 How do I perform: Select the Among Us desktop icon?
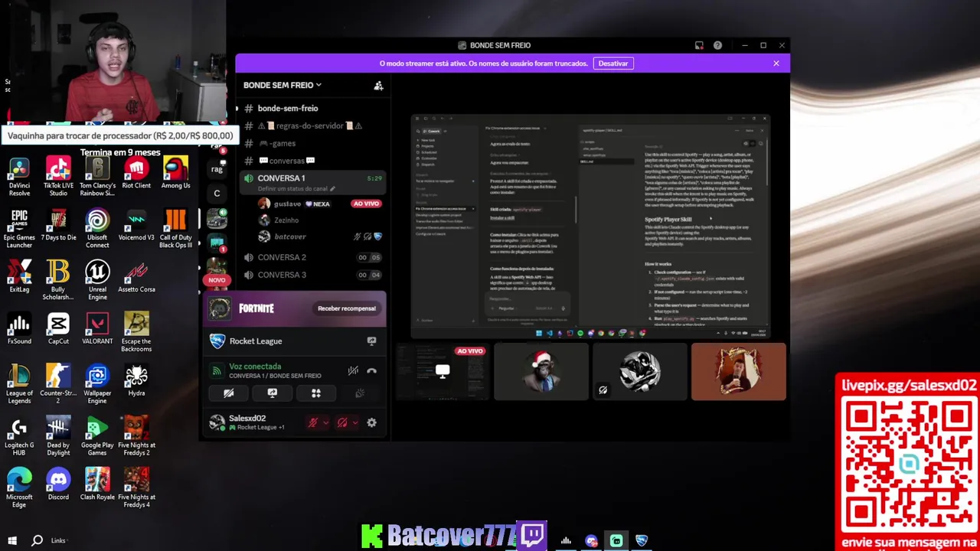click(175, 173)
